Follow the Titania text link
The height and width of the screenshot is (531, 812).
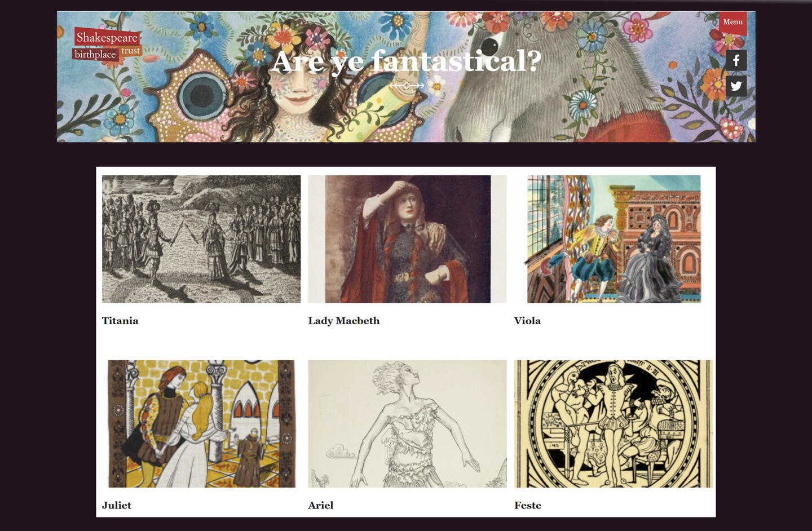tap(120, 321)
